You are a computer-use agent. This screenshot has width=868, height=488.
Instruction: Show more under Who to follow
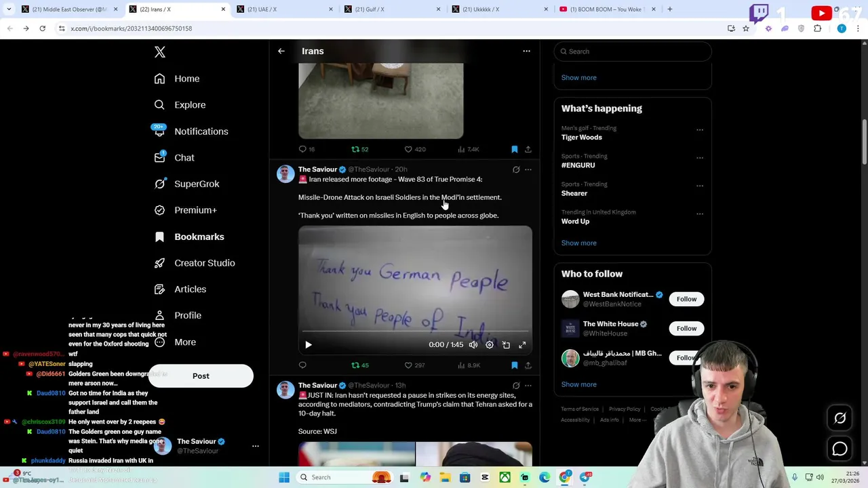(x=578, y=384)
